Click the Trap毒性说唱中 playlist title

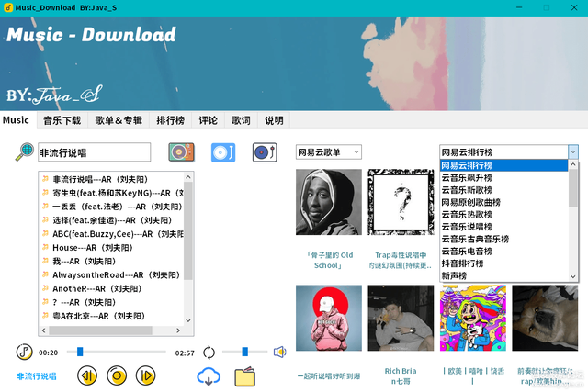pyautogui.click(x=401, y=260)
